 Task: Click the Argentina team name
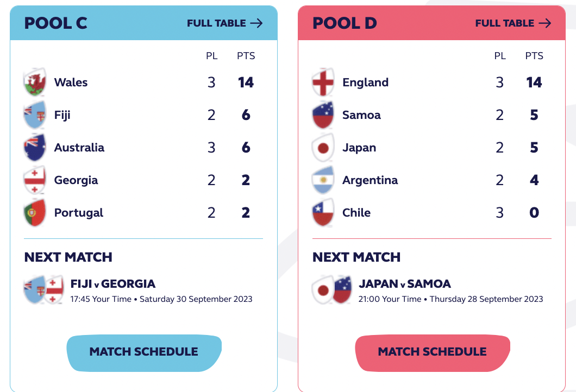point(370,180)
